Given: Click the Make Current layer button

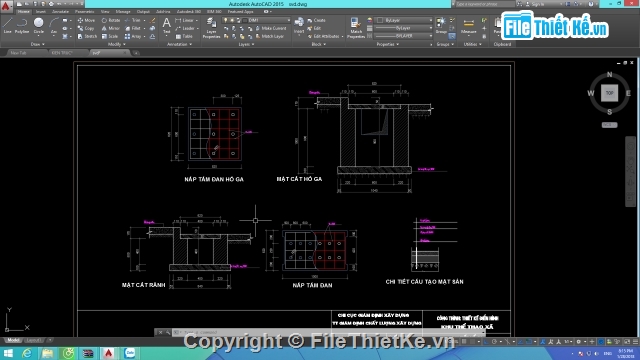Looking at the screenshot, I should [x=271, y=28].
